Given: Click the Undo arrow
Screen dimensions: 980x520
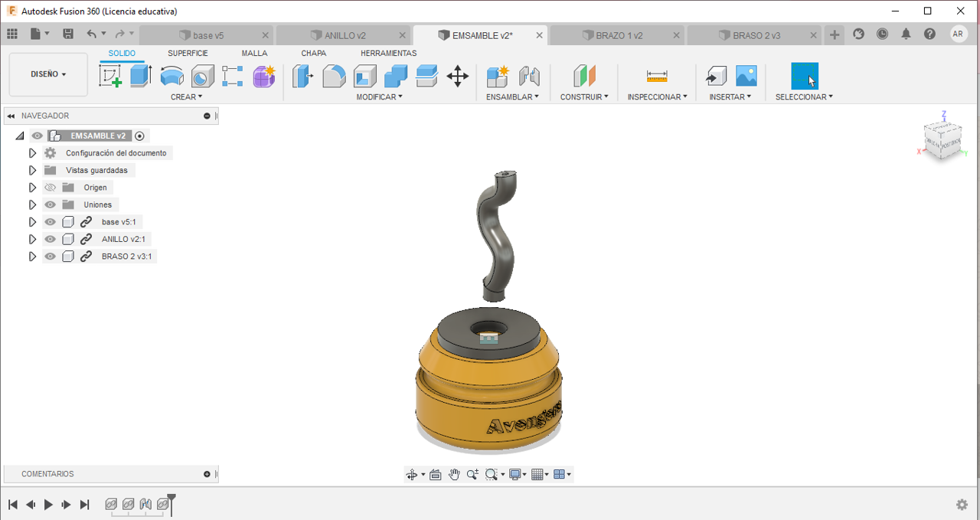Looking at the screenshot, I should [x=91, y=34].
